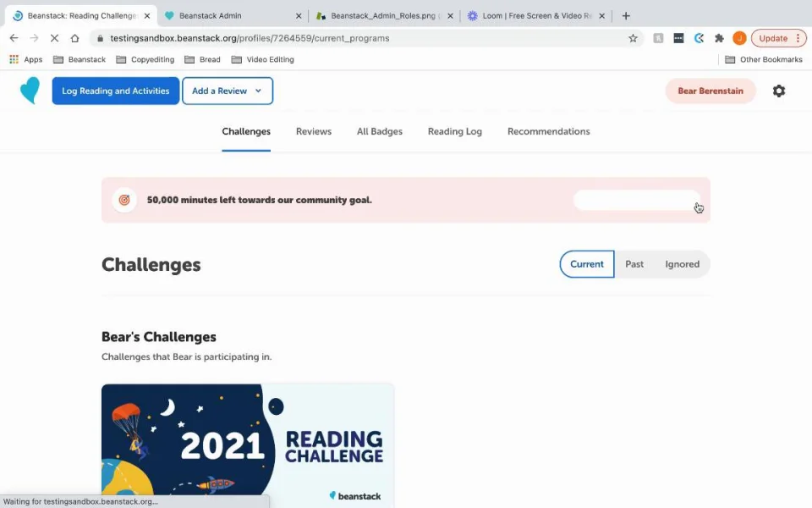
Task: Switch to Past challenges filter
Action: pos(634,264)
